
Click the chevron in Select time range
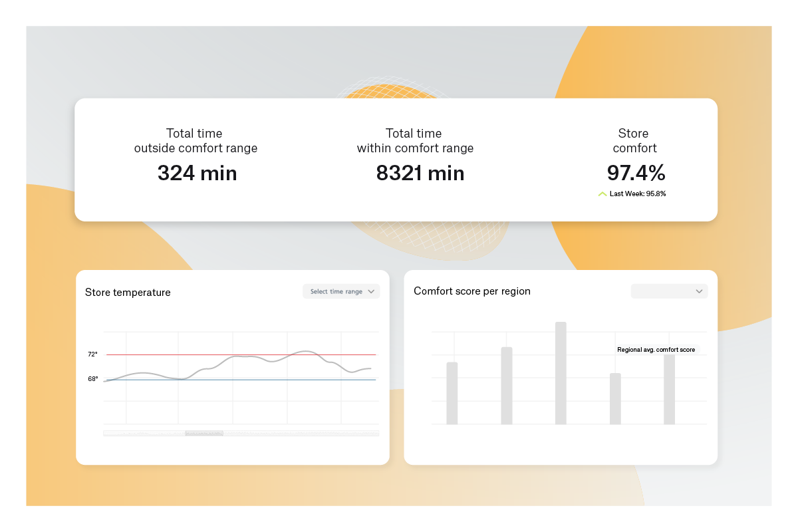[x=371, y=291]
